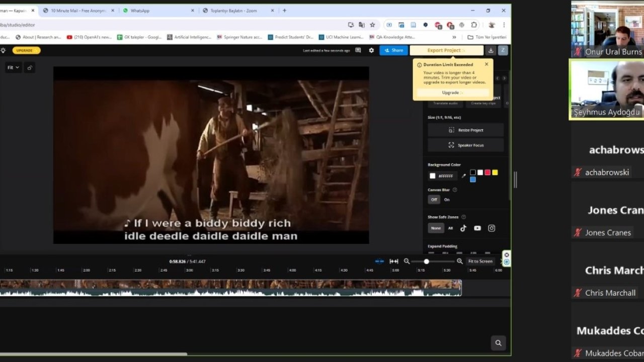Show more bookmarks with the double chevron
Image resolution: width=644 pixels, height=362 pixels.
454,37
